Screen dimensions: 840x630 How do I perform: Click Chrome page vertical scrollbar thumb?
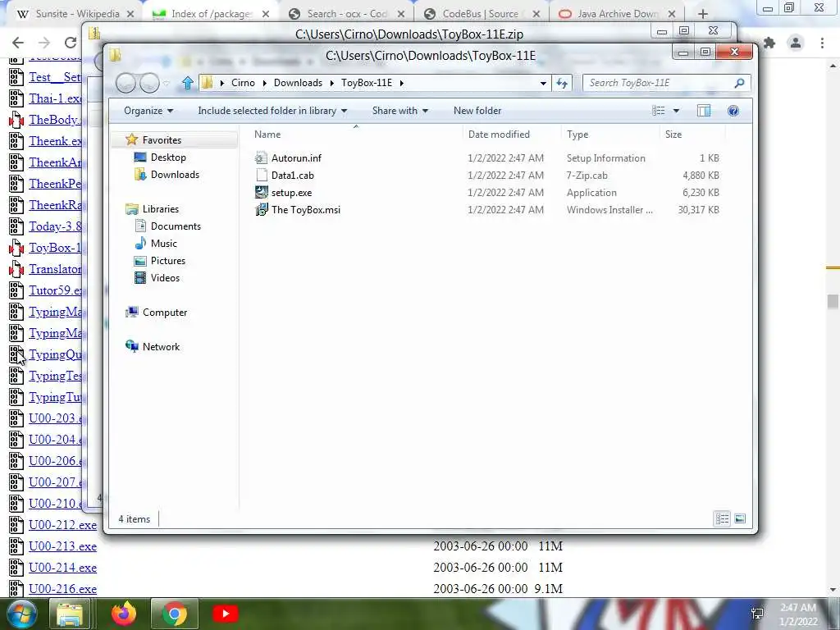pos(833,301)
